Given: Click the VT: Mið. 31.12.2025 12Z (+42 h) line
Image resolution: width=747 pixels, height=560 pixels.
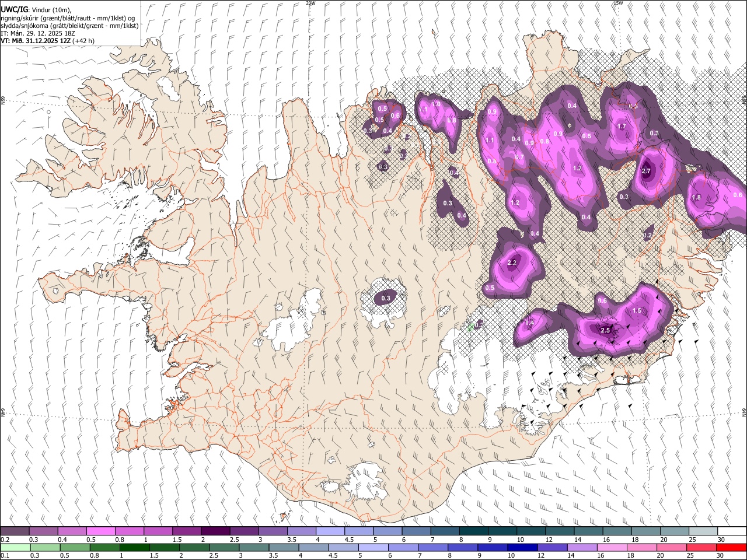Looking at the screenshot, I should [x=47, y=41].
